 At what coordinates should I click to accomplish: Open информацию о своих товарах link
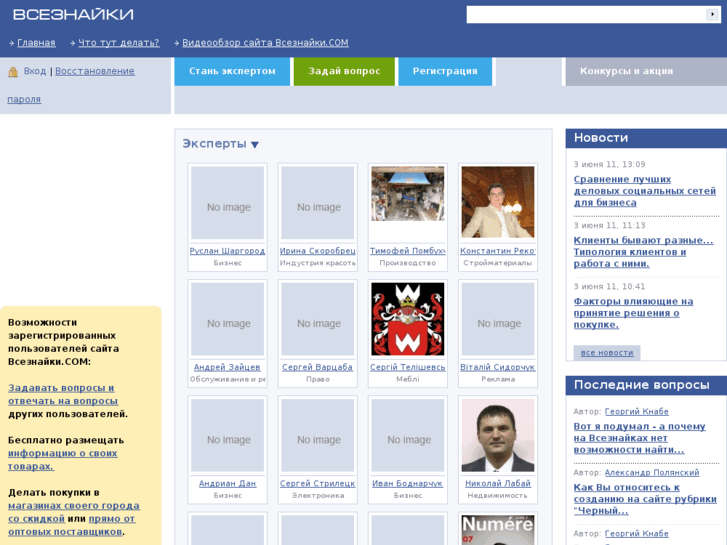pos(63,460)
